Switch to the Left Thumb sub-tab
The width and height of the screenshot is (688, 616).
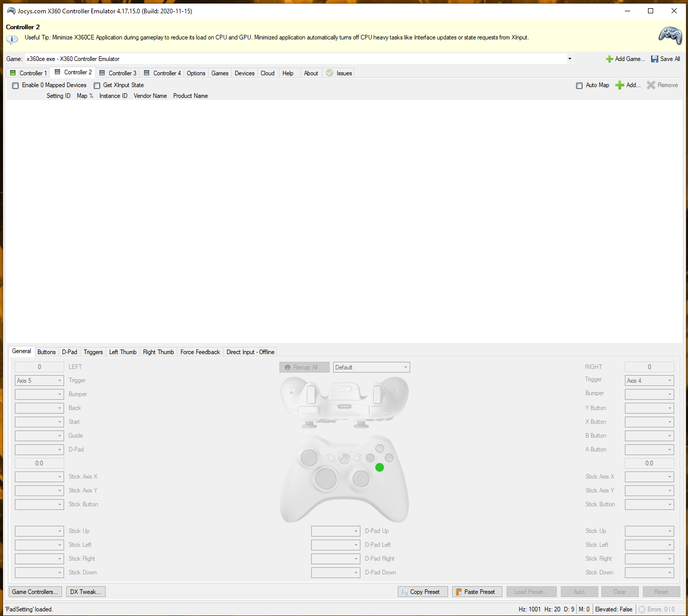pyautogui.click(x=123, y=352)
